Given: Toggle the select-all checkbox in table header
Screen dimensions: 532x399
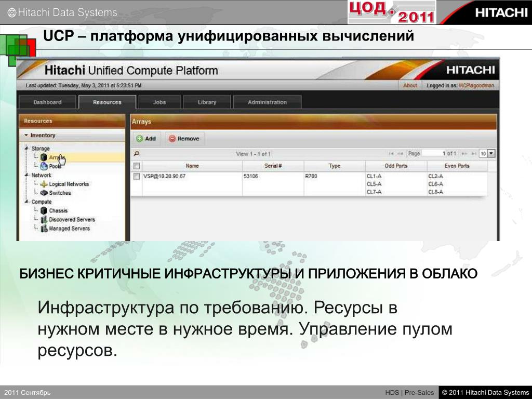Looking at the screenshot, I should click(137, 166).
